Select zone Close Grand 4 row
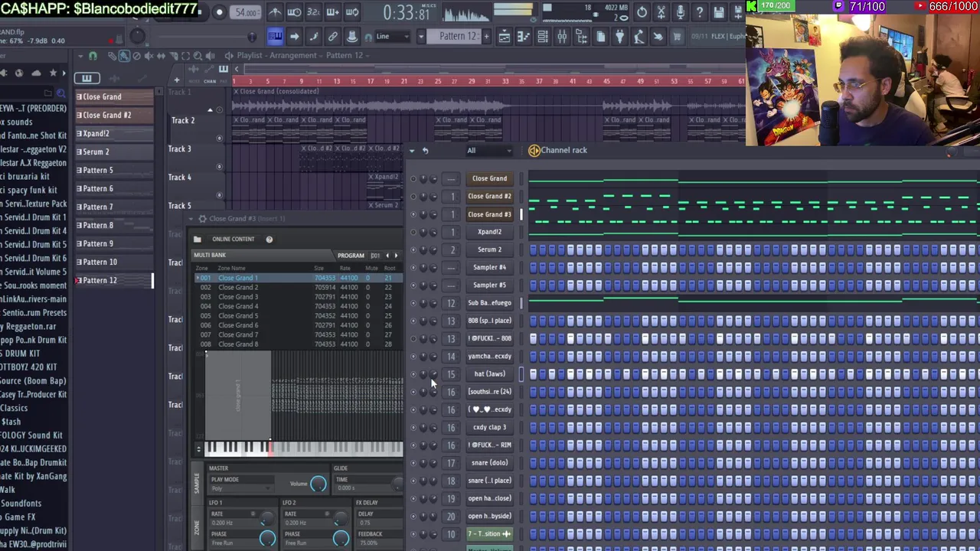 coord(299,306)
